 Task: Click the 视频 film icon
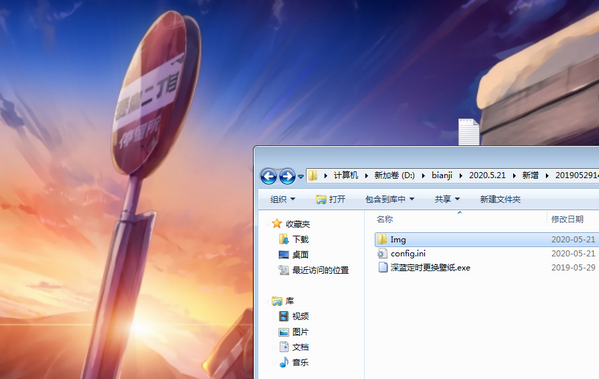pos(283,316)
